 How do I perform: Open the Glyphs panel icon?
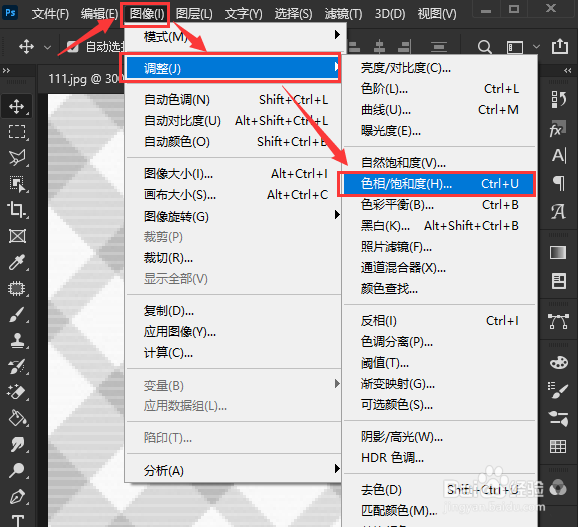pyautogui.click(x=558, y=212)
